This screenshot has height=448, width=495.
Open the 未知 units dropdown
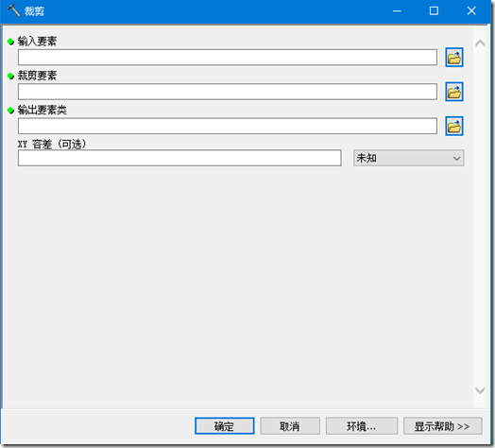tap(408, 158)
